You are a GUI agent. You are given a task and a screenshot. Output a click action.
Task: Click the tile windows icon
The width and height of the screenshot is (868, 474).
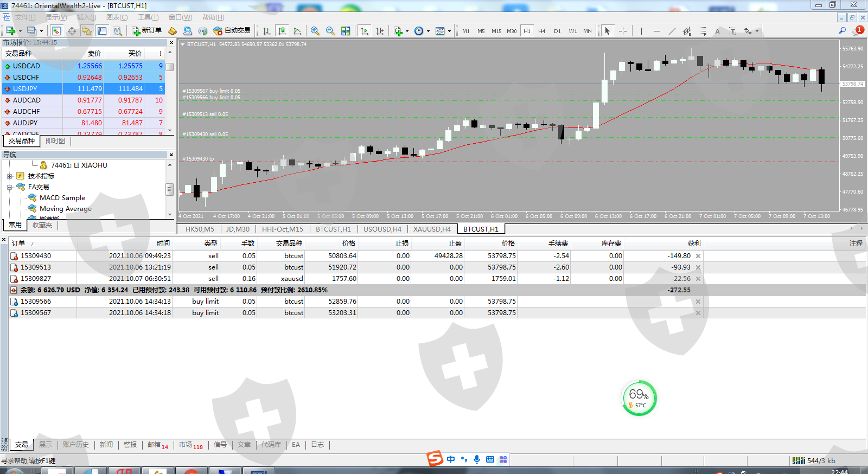point(346,31)
